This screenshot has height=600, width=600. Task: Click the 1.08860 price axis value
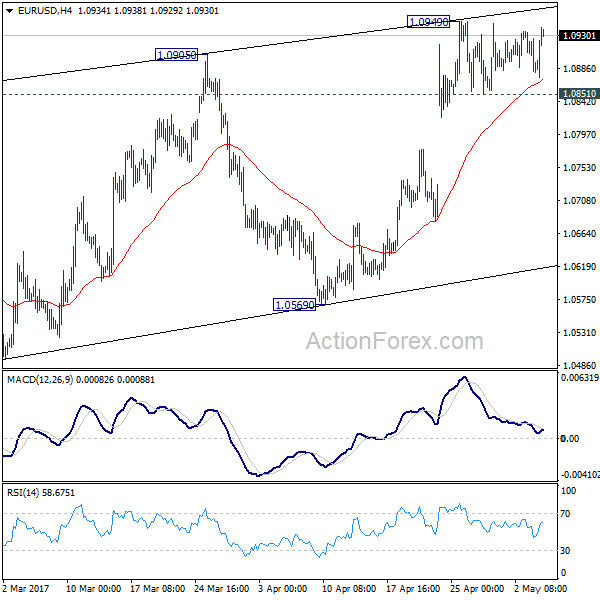[x=579, y=68]
